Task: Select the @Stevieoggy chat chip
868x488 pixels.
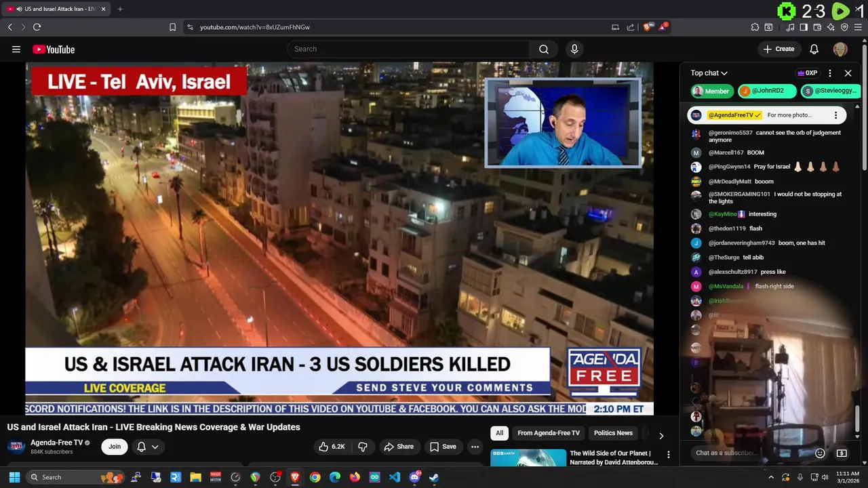Action: [x=830, y=91]
